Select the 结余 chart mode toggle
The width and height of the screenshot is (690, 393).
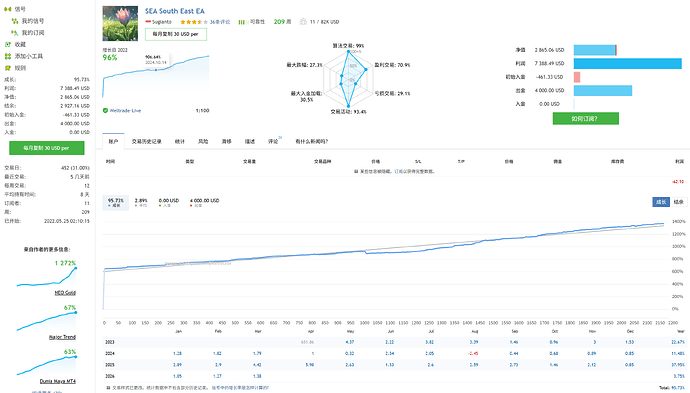679,202
